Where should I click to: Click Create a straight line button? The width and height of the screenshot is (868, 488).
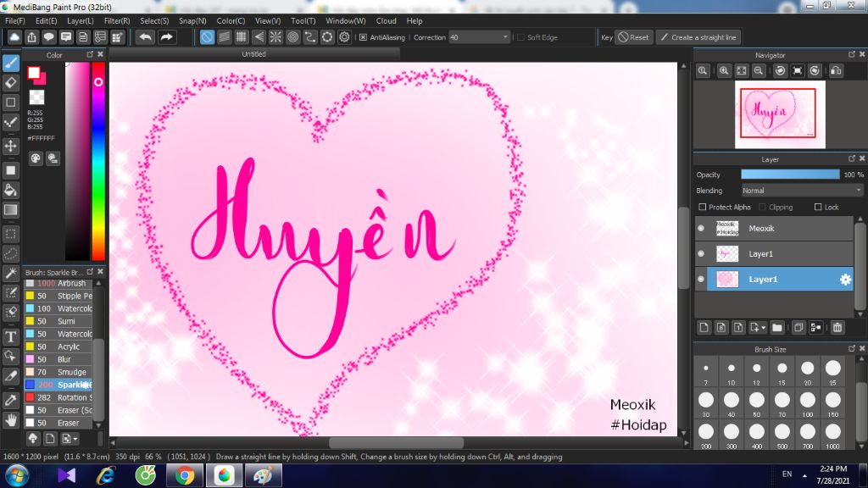coord(698,37)
